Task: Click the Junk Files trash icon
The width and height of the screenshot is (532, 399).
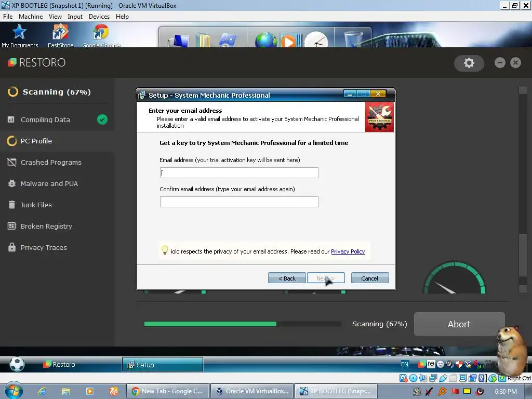Action: pyautogui.click(x=12, y=205)
